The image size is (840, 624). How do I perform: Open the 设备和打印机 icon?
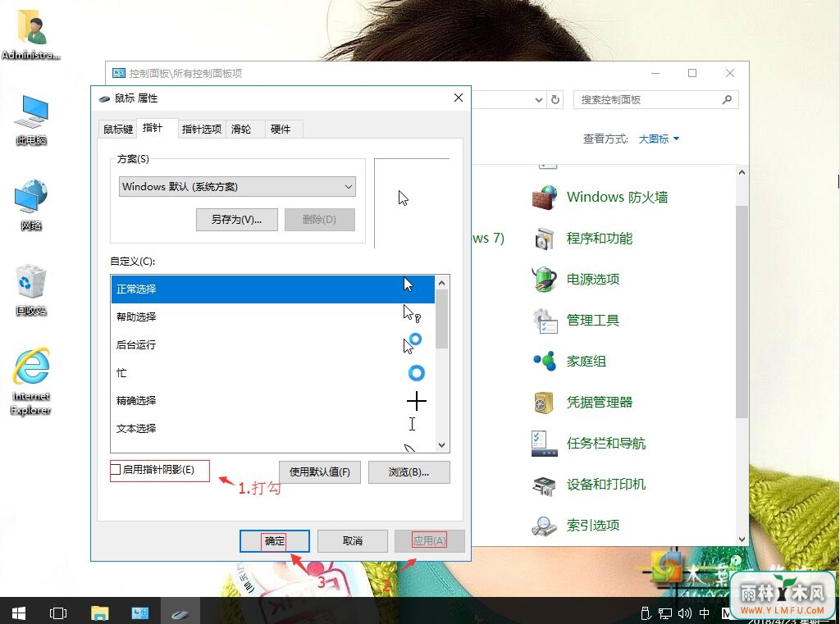(545, 485)
